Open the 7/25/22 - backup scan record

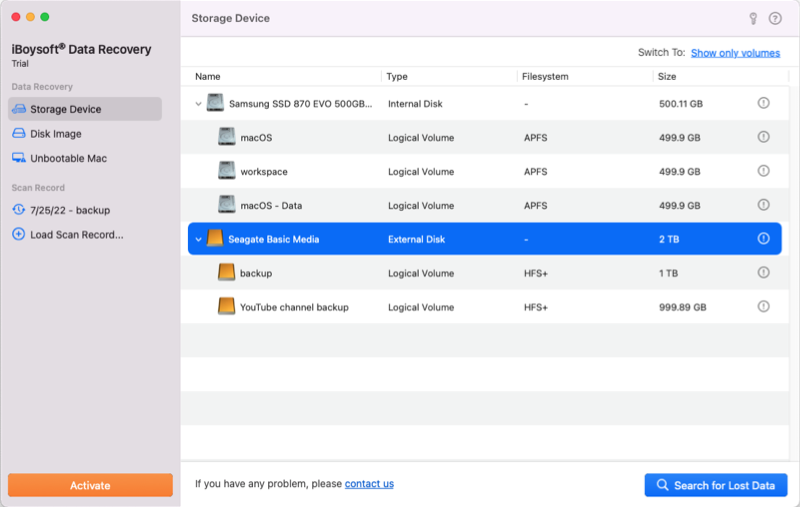pyautogui.click(x=70, y=210)
